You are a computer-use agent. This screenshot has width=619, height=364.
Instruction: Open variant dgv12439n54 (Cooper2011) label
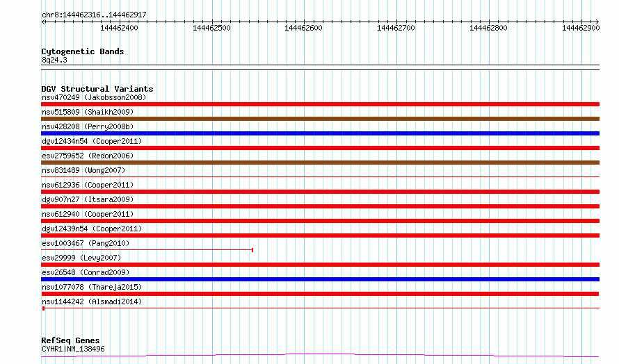pyautogui.click(x=92, y=229)
